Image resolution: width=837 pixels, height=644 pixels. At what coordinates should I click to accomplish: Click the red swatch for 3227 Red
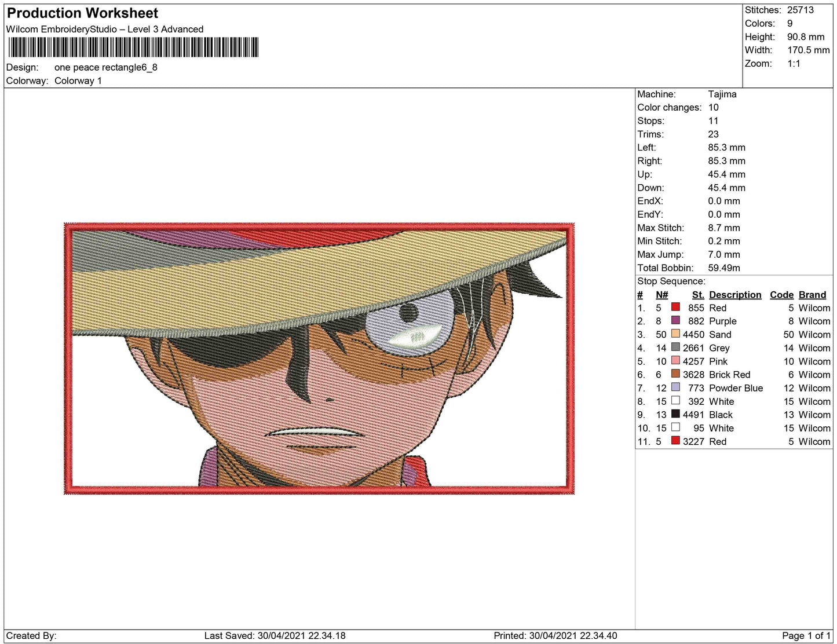[x=675, y=440]
